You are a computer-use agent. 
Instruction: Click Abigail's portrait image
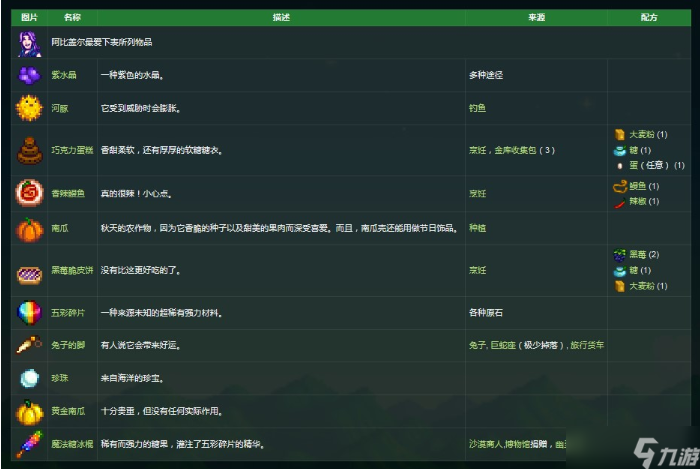(29, 44)
